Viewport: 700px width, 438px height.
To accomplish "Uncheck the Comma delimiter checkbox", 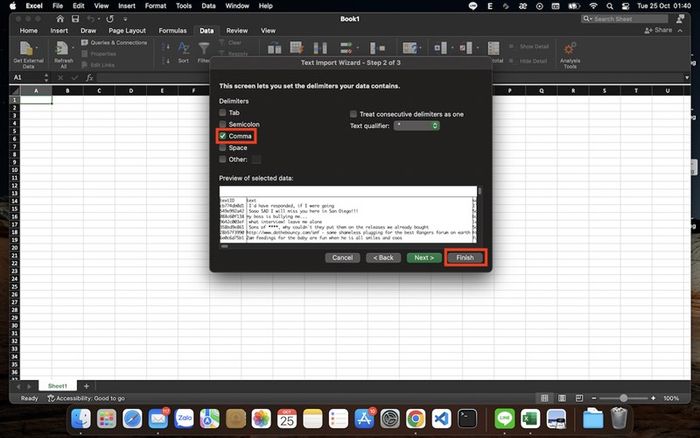I will tap(223, 135).
